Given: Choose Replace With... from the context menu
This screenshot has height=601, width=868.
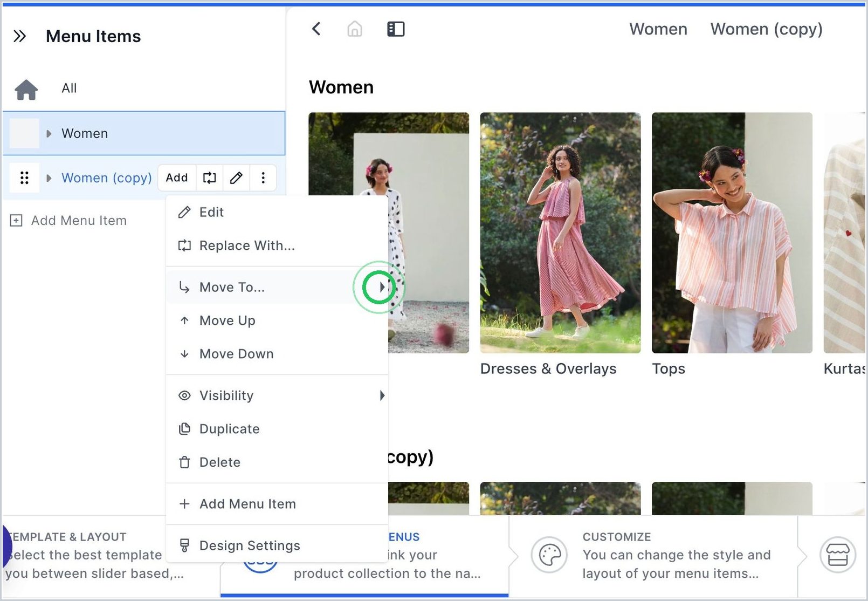Looking at the screenshot, I should [x=277, y=245].
